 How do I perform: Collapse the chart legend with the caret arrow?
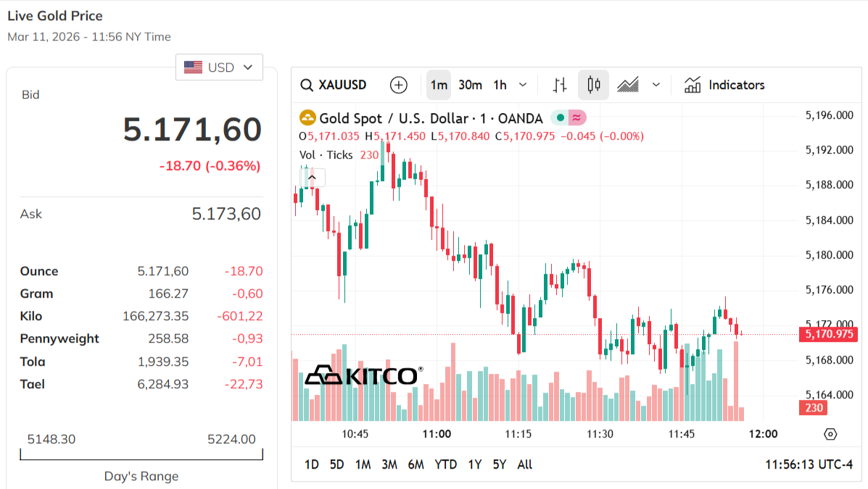point(312,176)
